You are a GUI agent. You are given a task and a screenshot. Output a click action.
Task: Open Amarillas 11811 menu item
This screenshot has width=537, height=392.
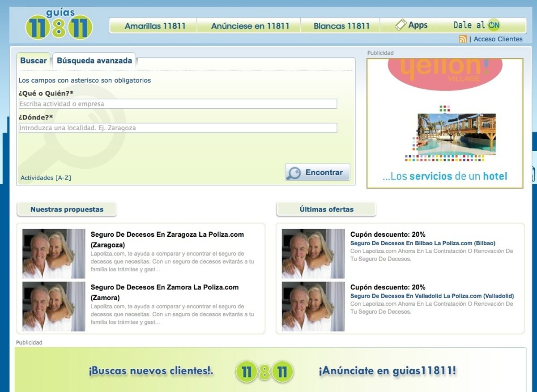(x=155, y=26)
